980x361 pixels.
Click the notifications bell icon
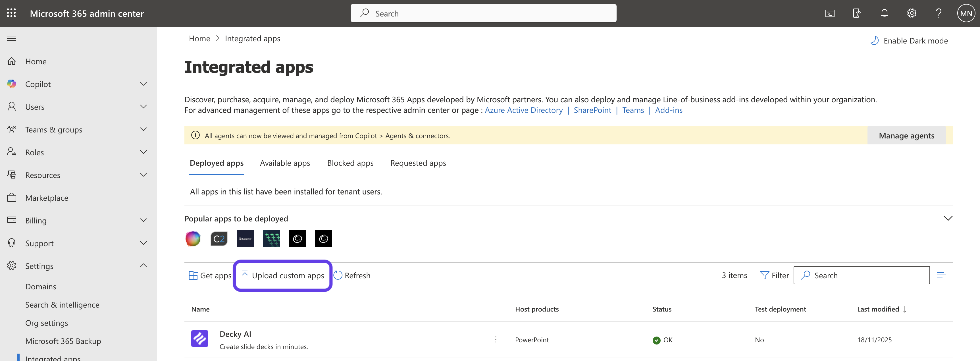pyautogui.click(x=884, y=13)
